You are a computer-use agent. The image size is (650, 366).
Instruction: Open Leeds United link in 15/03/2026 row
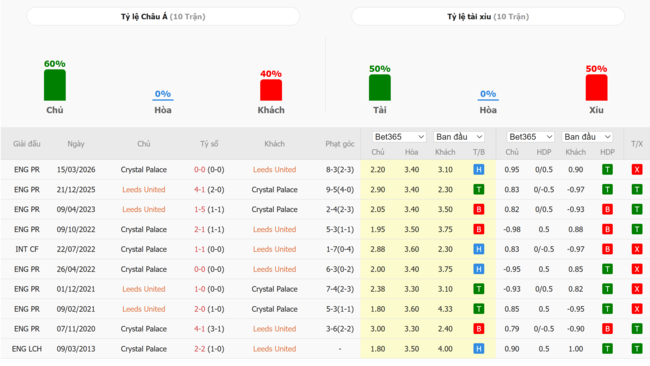(274, 170)
